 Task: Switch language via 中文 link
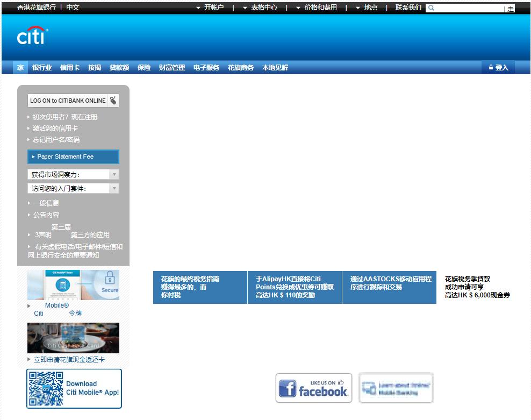click(73, 8)
